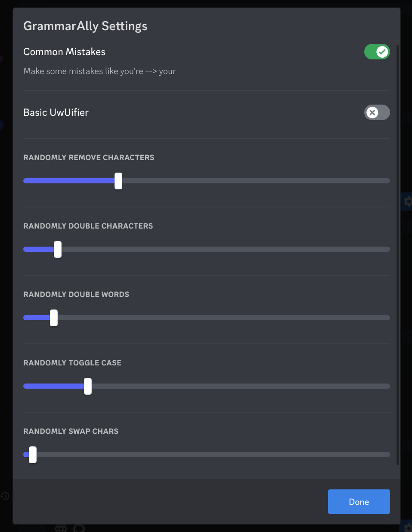Disable the Common Mistakes setting
Image resolution: width=412 pixels, height=532 pixels.
[377, 52]
